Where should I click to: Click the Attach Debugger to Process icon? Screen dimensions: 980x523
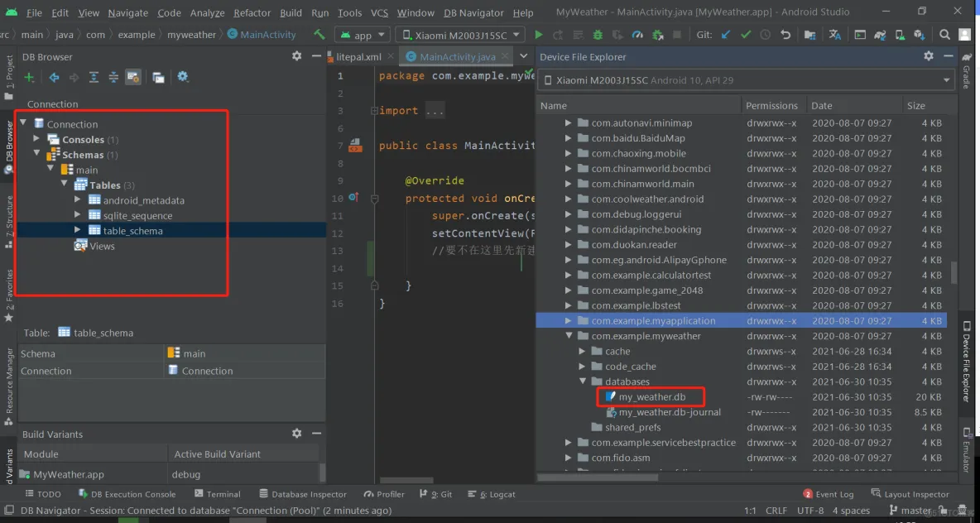click(657, 35)
